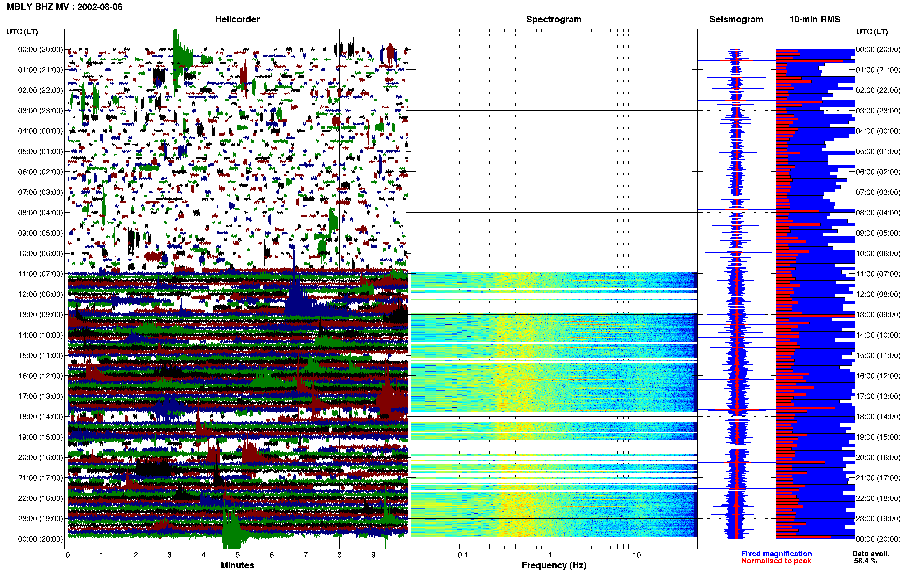Image resolution: width=924 pixels, height=578 pixels.
Task: Click the right '10:00 (06:00)' time label
Action: click(878, 253)
